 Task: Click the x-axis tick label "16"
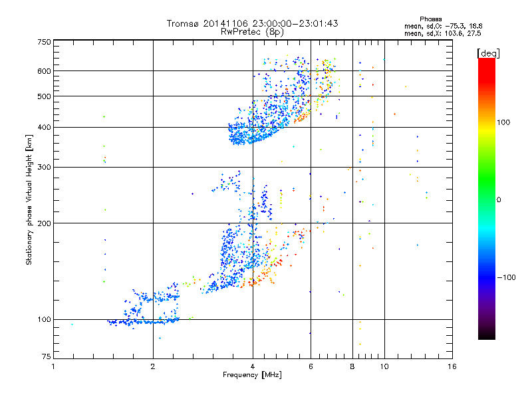click(x=452, y=366)
